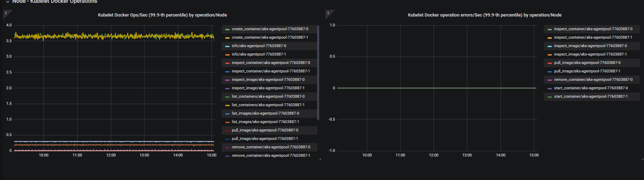644x180 pixels.
Task: Open Kubelet Docker operation errors panel title menu
Action: click(x=484, y=15)
